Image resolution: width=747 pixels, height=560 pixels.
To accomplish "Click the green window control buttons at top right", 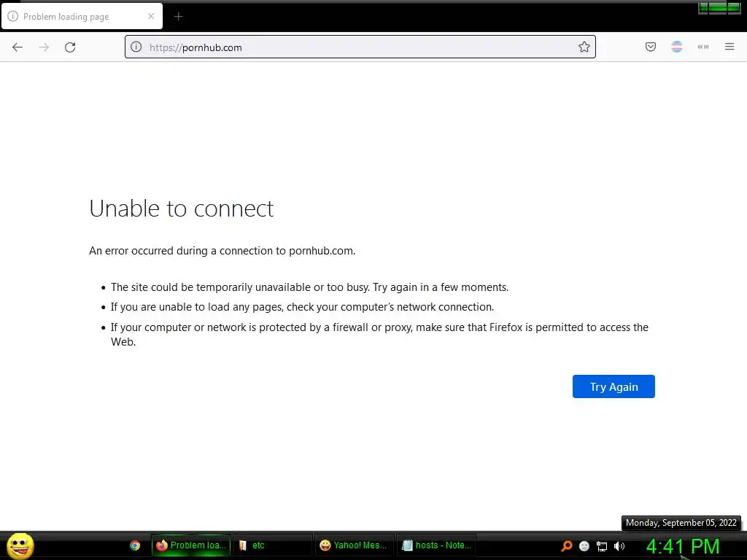I will point(719,7).
